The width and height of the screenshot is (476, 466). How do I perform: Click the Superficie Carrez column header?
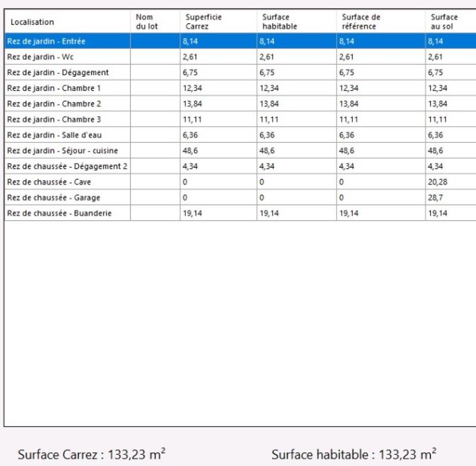click(203, 22)
